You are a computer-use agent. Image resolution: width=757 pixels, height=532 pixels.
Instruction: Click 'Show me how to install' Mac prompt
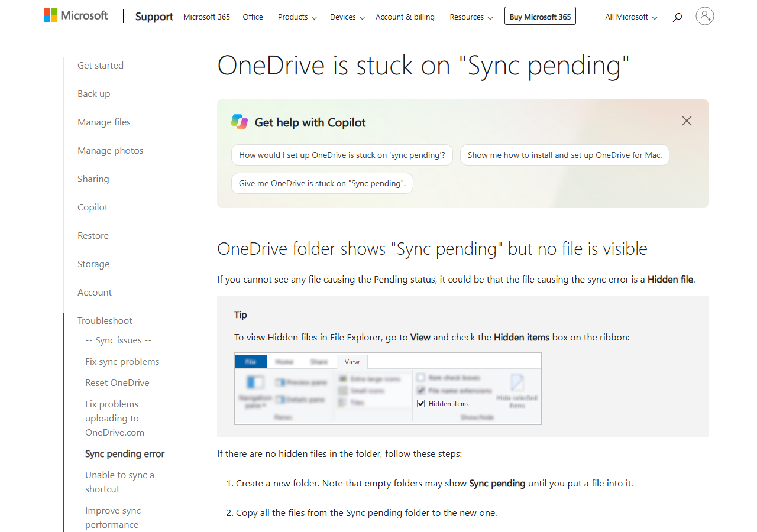(x=565, y=155)
